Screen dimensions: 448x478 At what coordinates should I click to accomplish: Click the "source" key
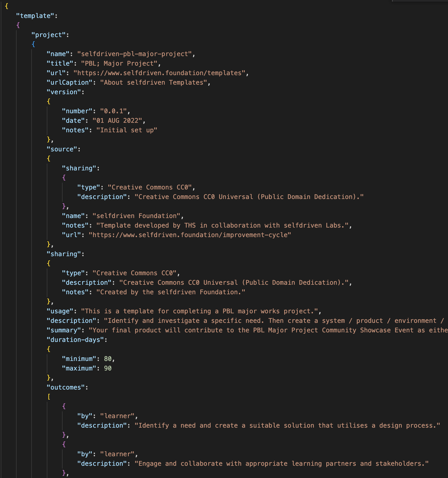click(x=62, y=149)
